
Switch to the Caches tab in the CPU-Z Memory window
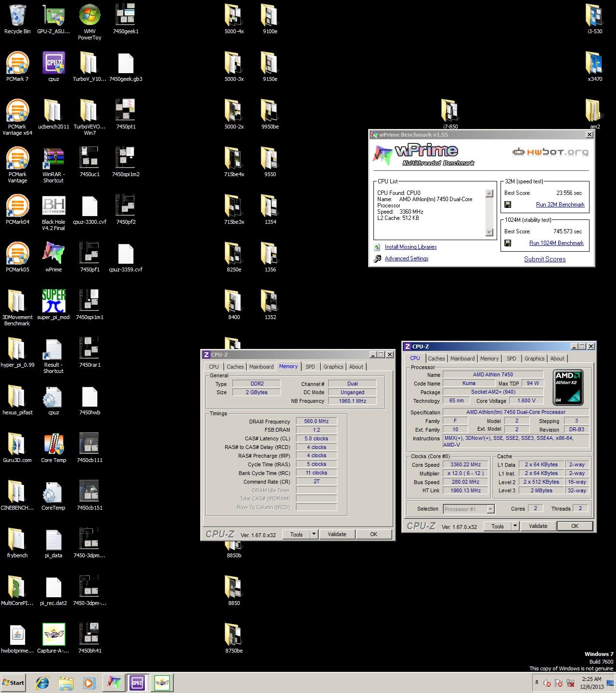[235, 367]
